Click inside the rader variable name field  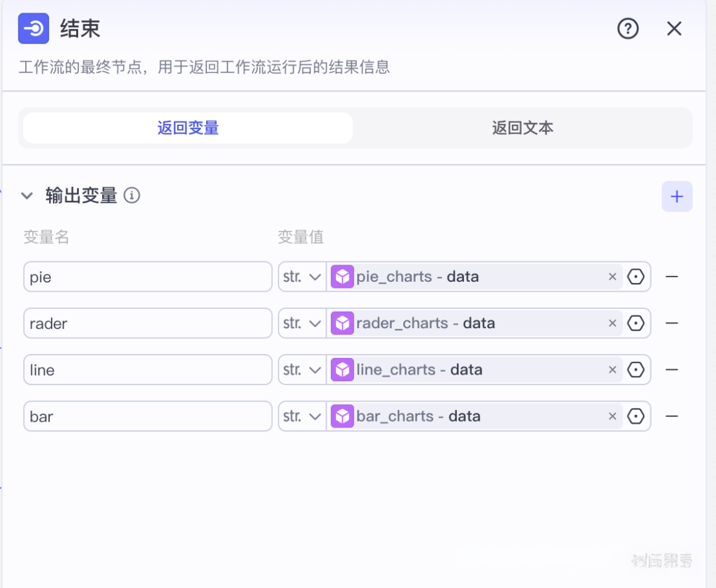[x=147, y=323]
